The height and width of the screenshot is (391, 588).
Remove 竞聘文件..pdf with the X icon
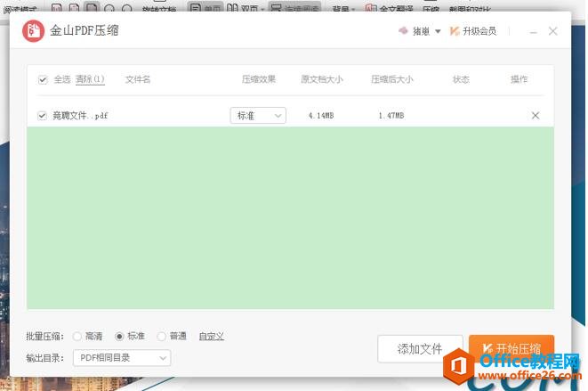click(536, 115)
